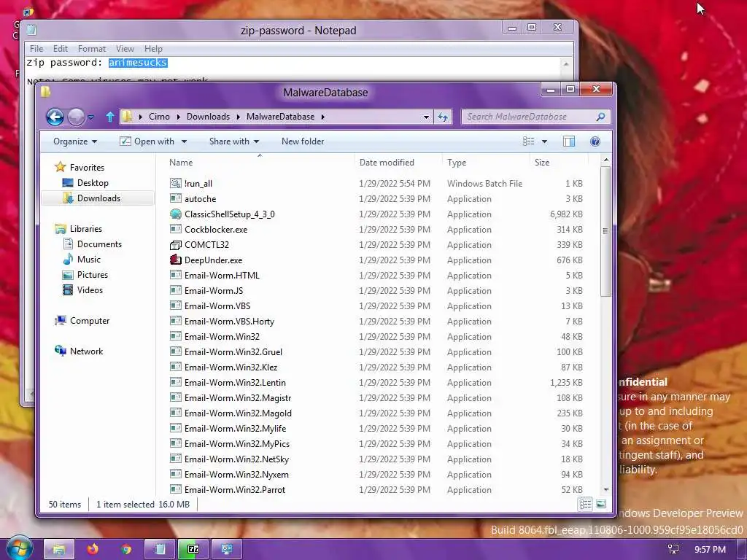Open the Notepad View menu
The image size is (747, 560).
tap(125, 49)
